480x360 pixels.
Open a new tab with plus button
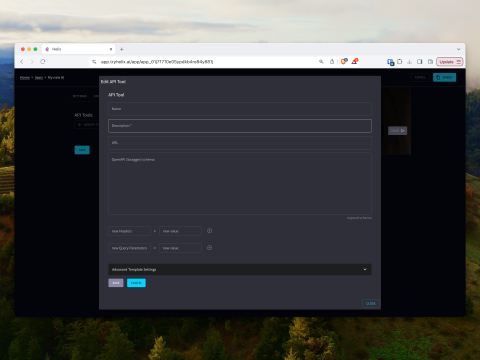click(122, 49)
